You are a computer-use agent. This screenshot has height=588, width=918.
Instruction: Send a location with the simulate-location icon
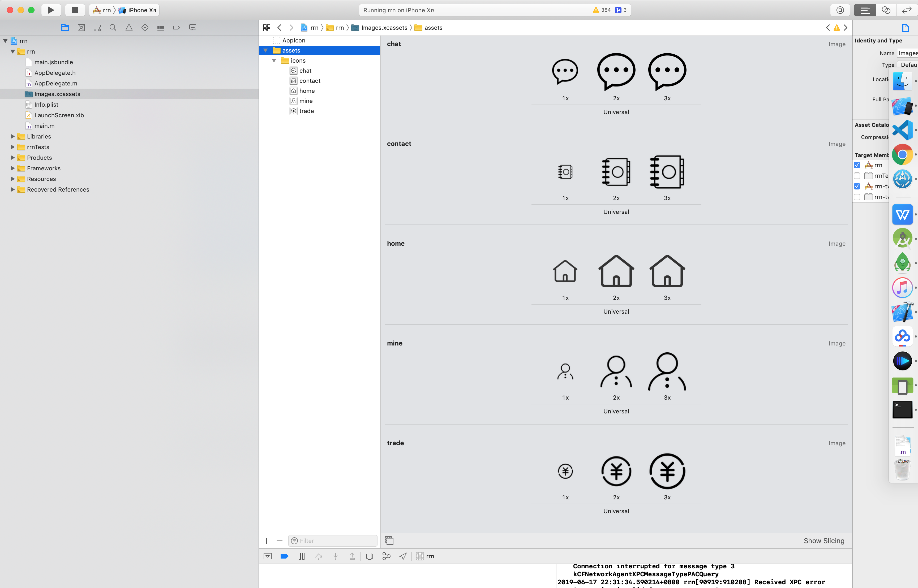pyautogui.click(x=403, y=556)
